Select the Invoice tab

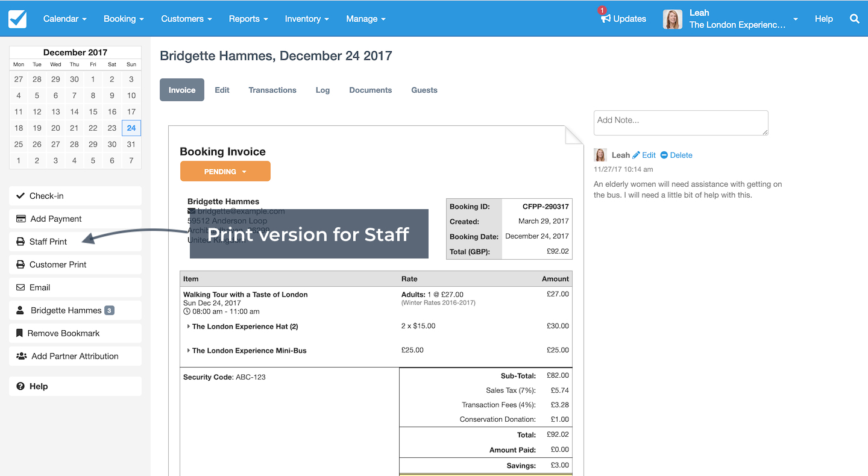pyautogui.click(x=182, y=90)
